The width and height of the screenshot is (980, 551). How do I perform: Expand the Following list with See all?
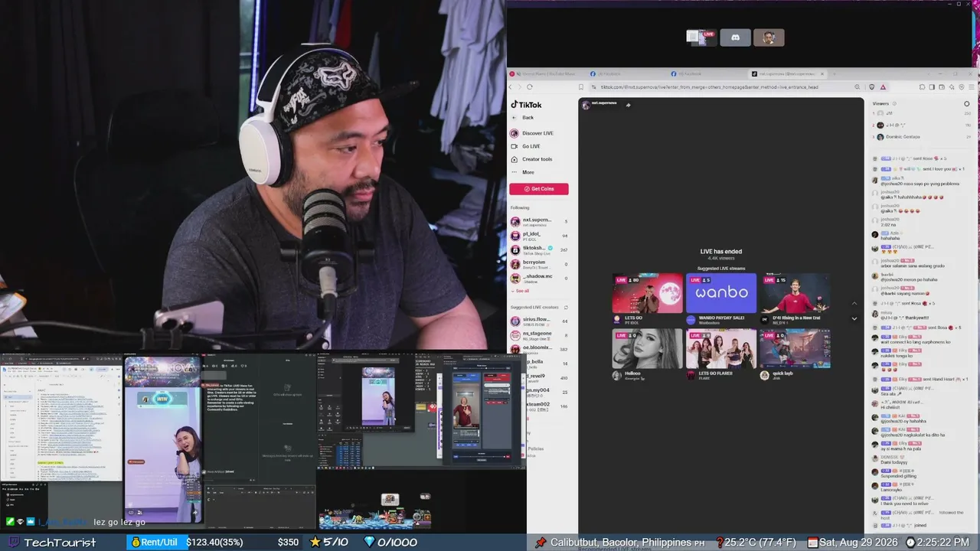(521, 291)
